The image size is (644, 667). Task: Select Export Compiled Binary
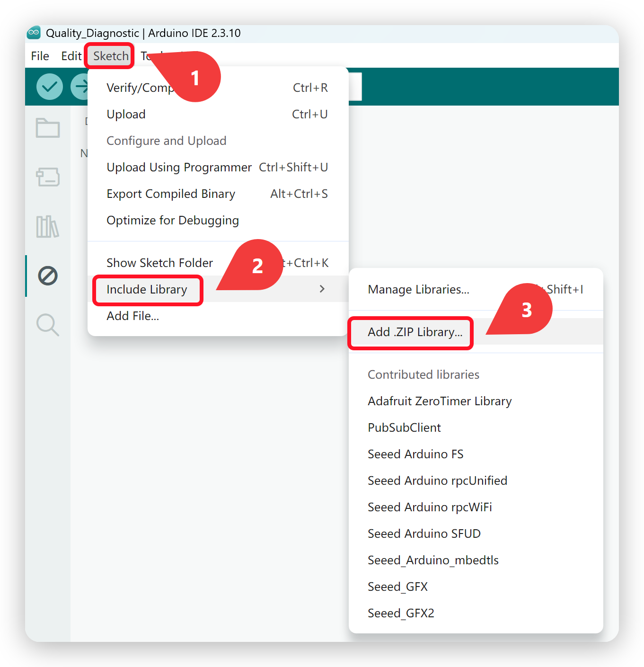pyautogui.click(x=218, y=194)
